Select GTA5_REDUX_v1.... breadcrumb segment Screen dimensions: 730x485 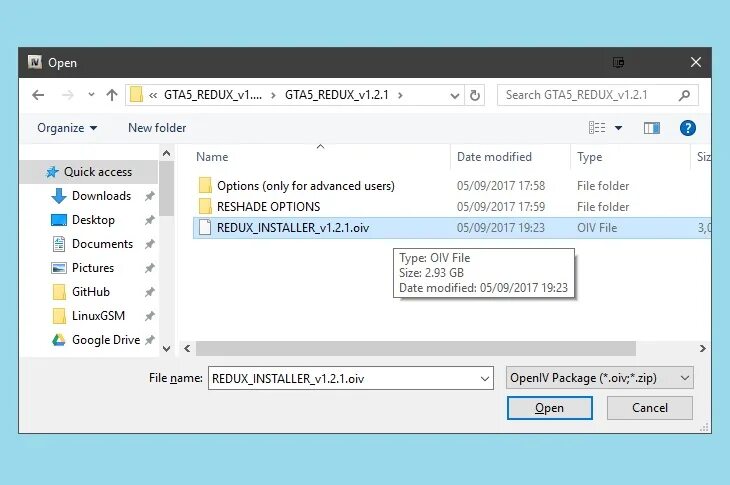coord(212,95)
